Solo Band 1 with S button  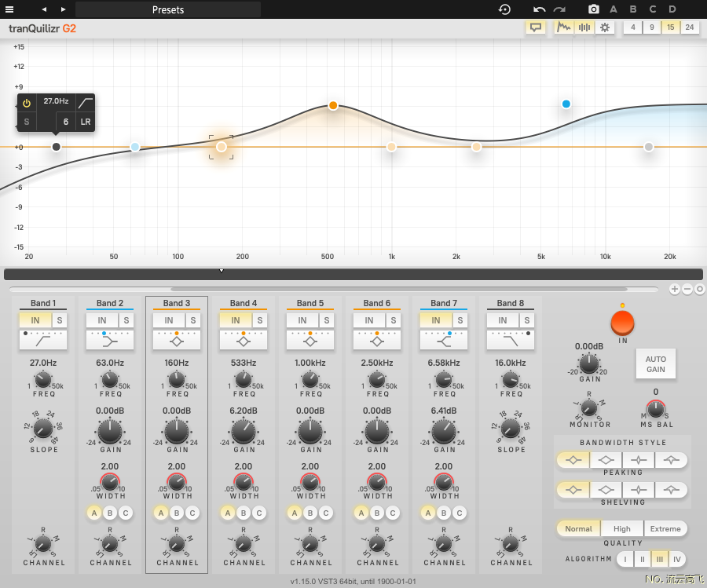pyautogui.click(x=60, y=320)
